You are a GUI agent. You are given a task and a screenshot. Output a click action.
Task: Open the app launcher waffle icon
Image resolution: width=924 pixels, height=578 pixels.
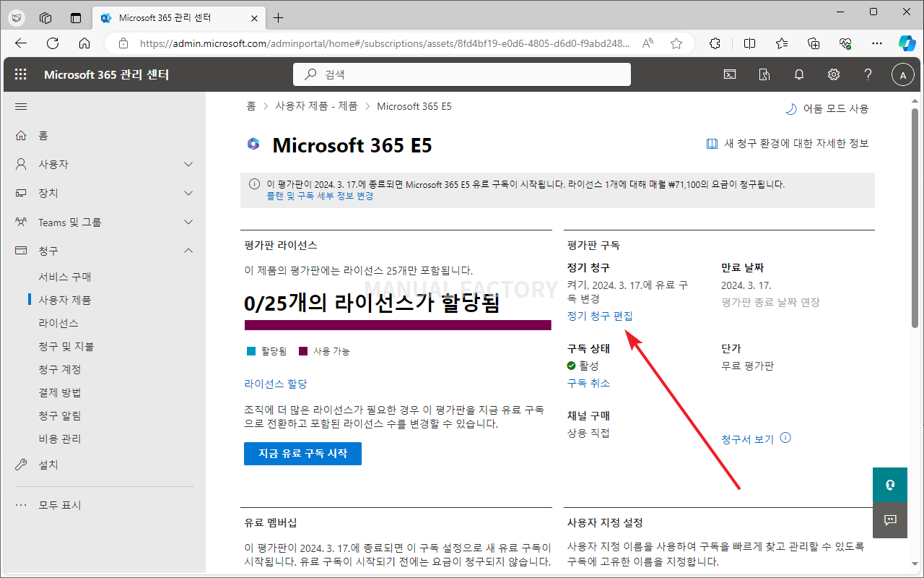tap(21, 74)
